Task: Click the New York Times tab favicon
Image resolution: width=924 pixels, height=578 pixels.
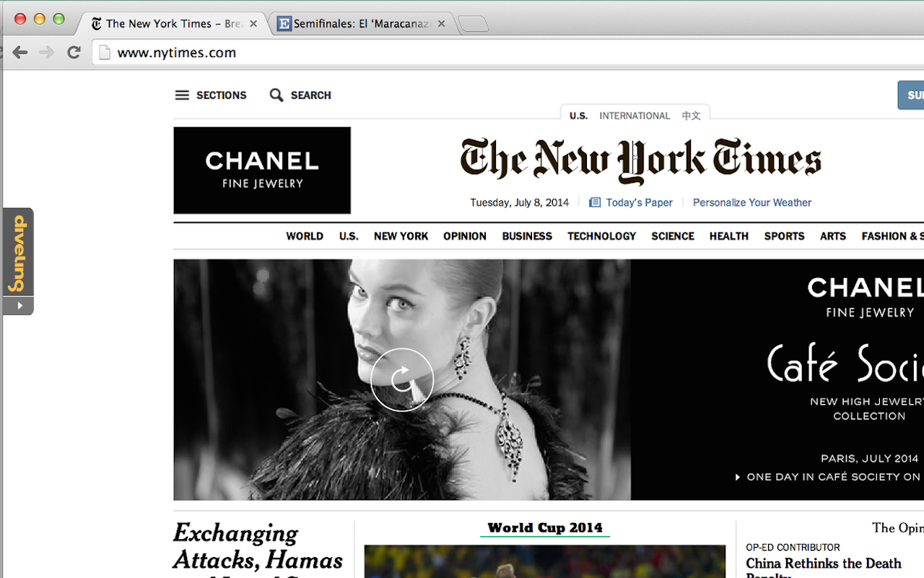Action: click(x=97, y=24)
